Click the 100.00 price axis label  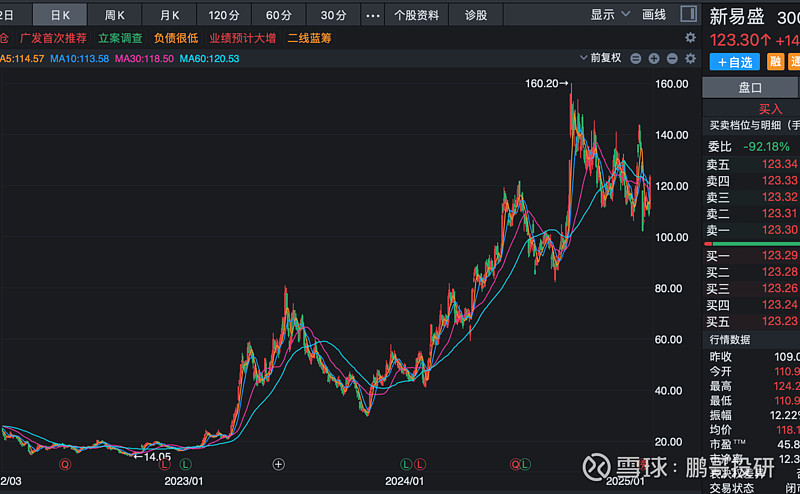pos(671,237)
